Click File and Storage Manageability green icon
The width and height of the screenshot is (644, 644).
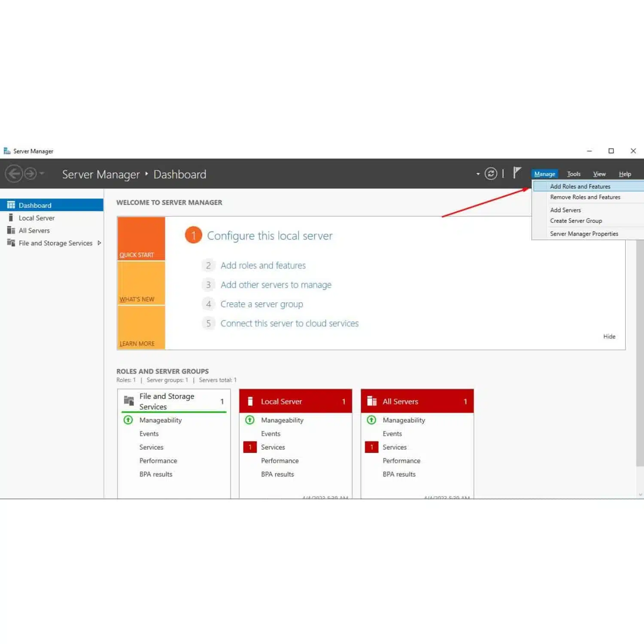(x=128, y=420)
